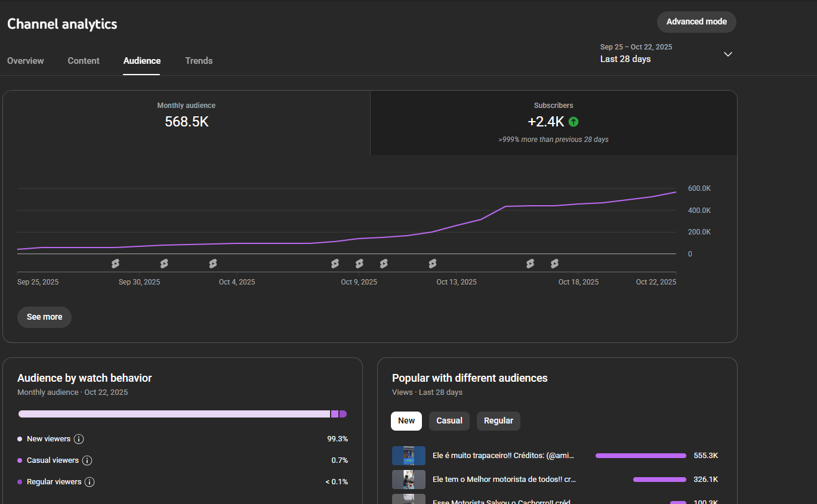Open the thumbnail for Ele é muito trapaceiro video
This screenshot has height=504, width=817.
pyautogui.click(x=409, y=456)
